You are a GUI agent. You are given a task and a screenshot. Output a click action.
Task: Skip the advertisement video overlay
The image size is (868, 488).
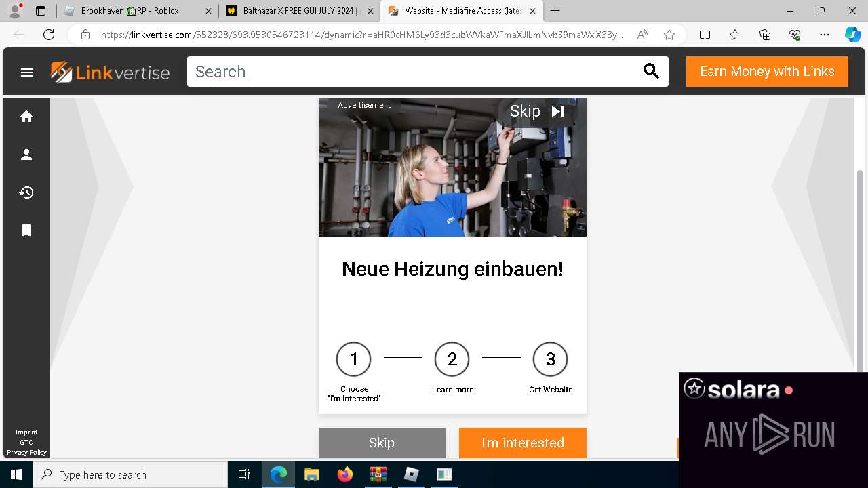pos(537,111)
